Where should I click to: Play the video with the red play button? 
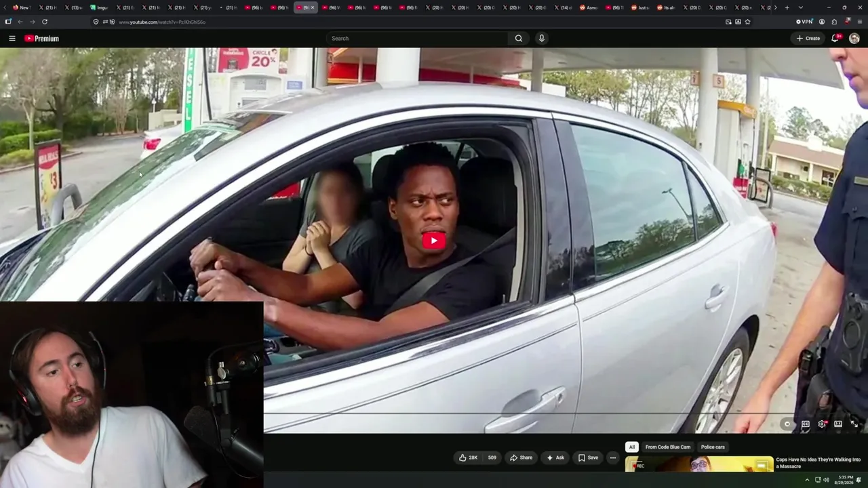pyautogui.click(x=434, y=241)
